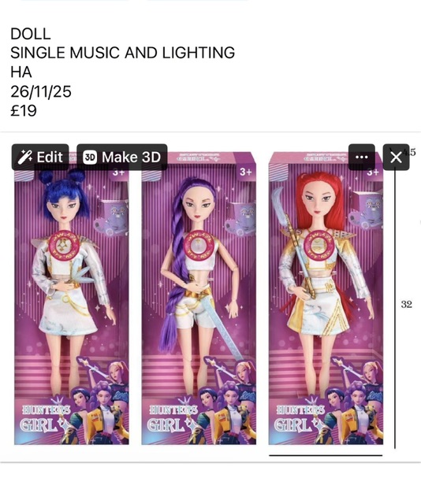Click the £19 price text
Screen dimensions: 421x504
click(x=24, y=110)
